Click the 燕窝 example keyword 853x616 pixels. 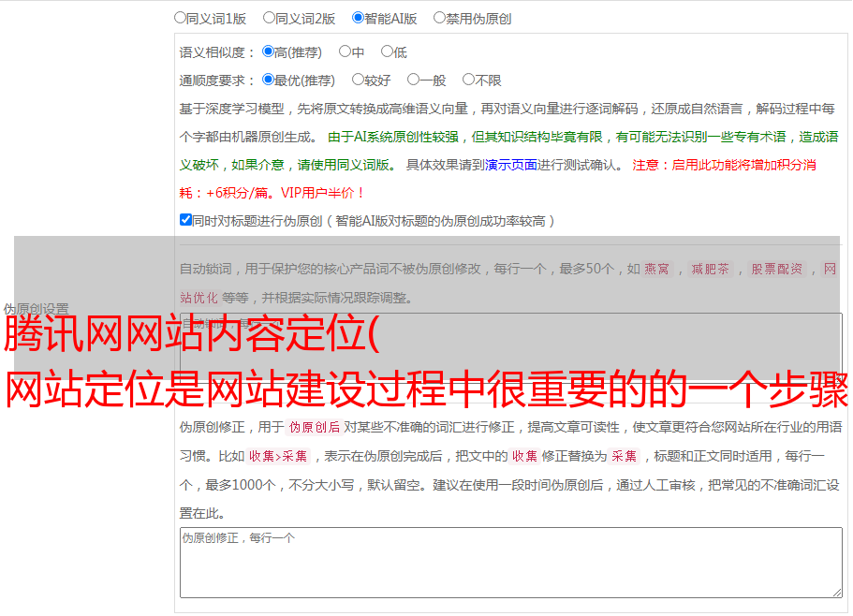coord(656,269)
